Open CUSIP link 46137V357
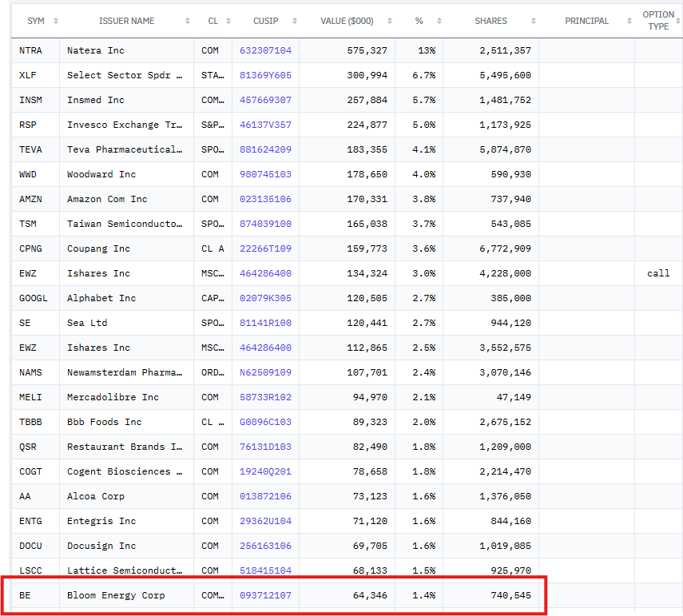Viewport: 683px width, 616px height. 265,125
